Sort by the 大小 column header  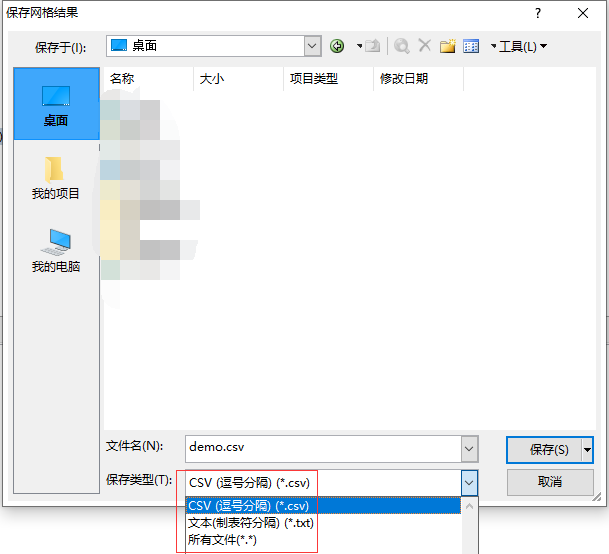(x=239, y=79)
